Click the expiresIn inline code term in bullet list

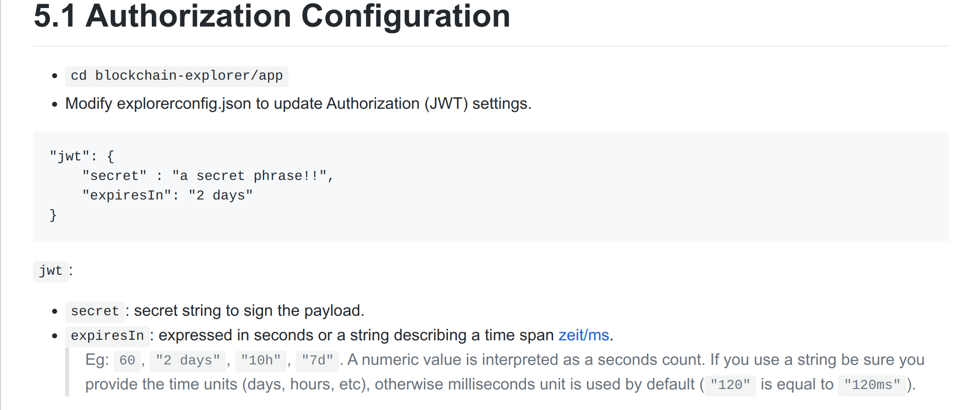[107, 336]
